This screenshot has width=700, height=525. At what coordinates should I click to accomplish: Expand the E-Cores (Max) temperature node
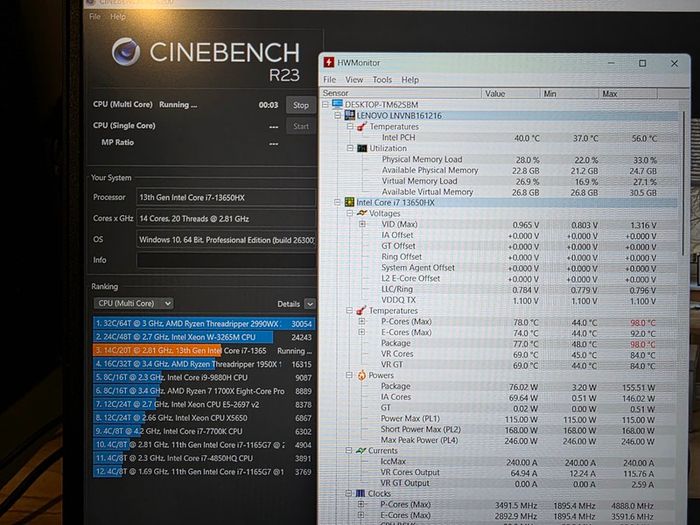coord(362,332)
